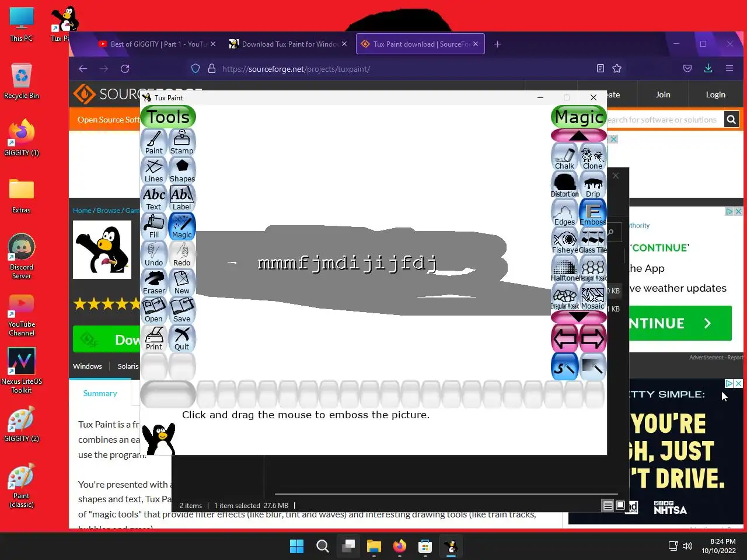The width and height of the screenshot is (747, 560).
Task: Go to next magic group right arrow
Action: pyautogui.click(x=593, y=339)
